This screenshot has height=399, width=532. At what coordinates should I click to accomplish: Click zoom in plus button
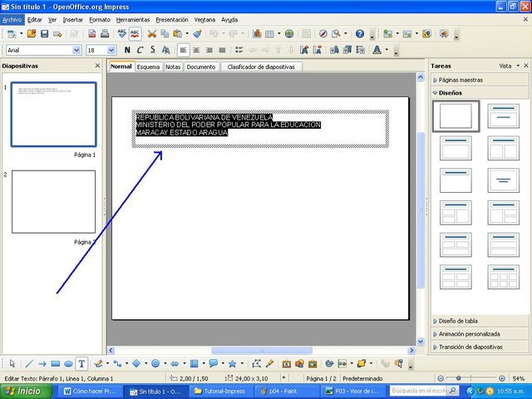502,378
